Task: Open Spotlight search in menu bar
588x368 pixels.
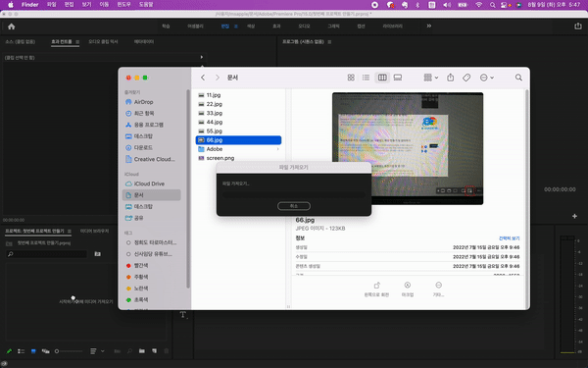Action: click(492, 5)
